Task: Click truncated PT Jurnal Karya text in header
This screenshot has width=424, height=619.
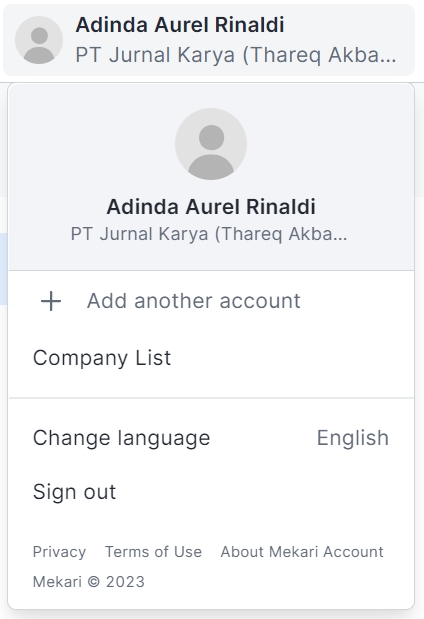Action: tap(236, 54)
